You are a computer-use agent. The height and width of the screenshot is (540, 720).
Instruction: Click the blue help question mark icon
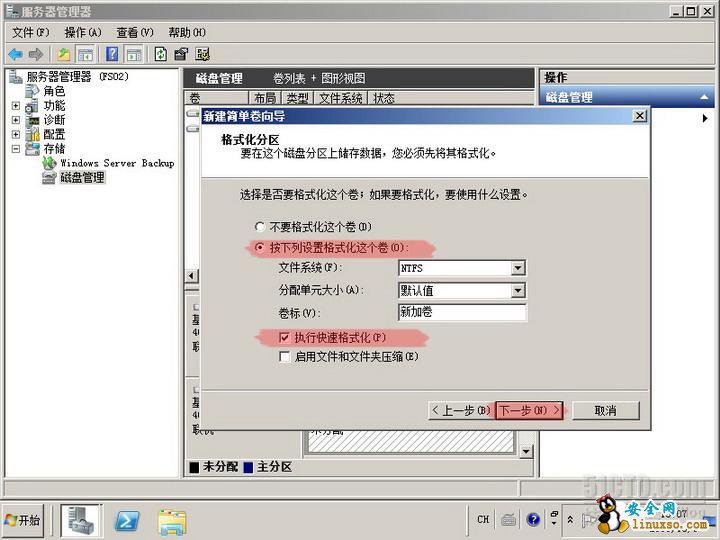(112, 54)
